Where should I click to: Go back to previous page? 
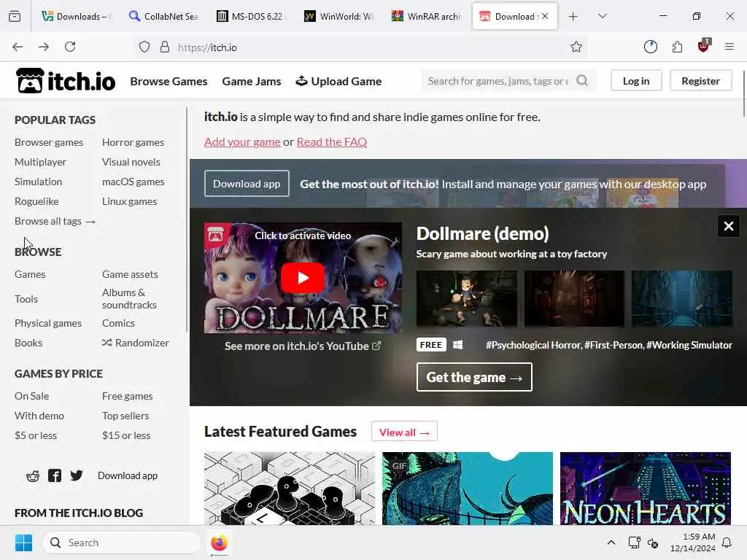click(18, 47)
